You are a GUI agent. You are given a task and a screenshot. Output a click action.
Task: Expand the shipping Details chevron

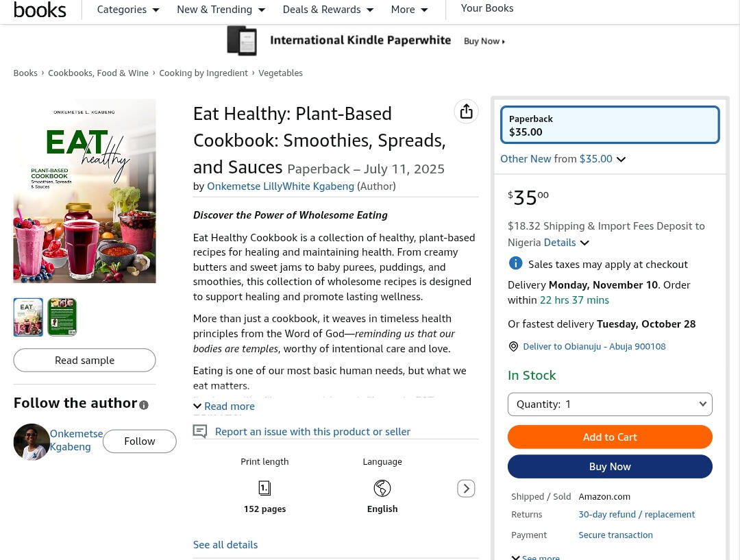(x=584, y=243)
